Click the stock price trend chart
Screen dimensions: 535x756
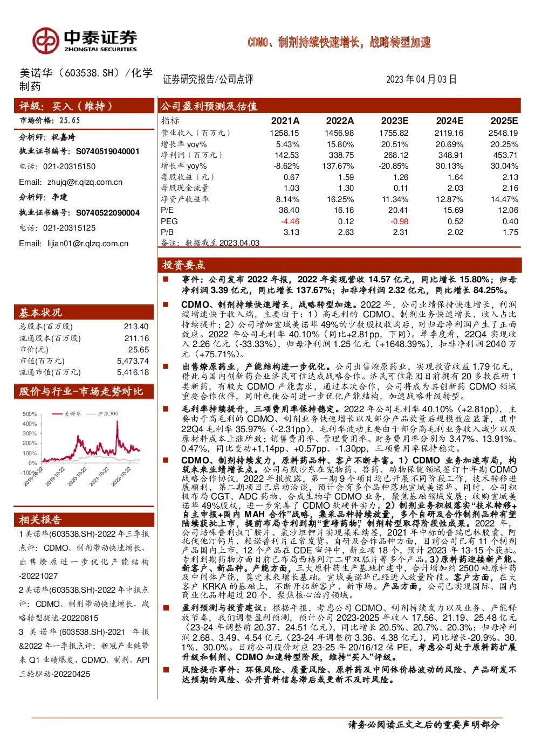(x=81, y=447)
